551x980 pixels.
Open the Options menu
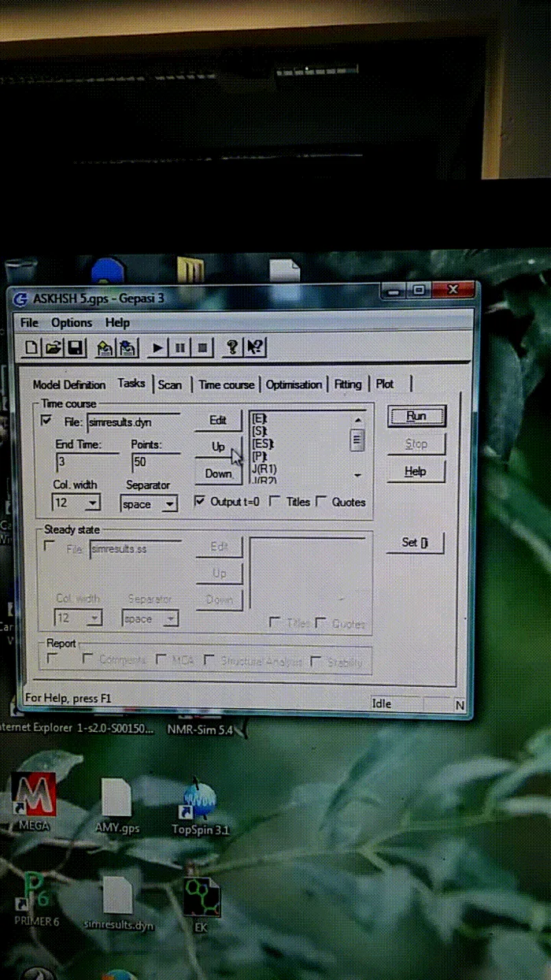point(72,322)
